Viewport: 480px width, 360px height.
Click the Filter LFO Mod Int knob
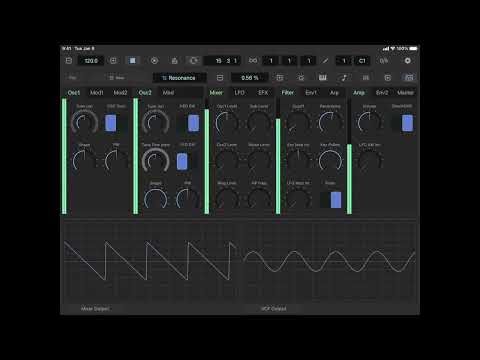(x=298, y=199)
